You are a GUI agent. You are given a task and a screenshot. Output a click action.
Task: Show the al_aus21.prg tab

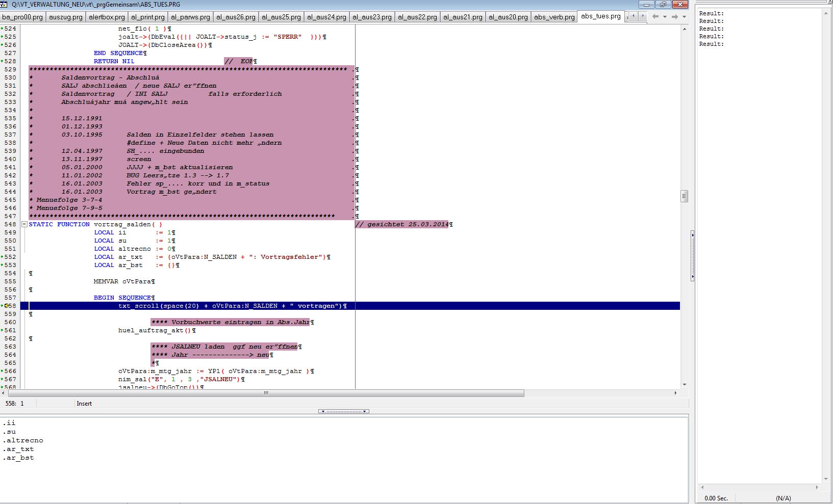[x=463, y=17]
